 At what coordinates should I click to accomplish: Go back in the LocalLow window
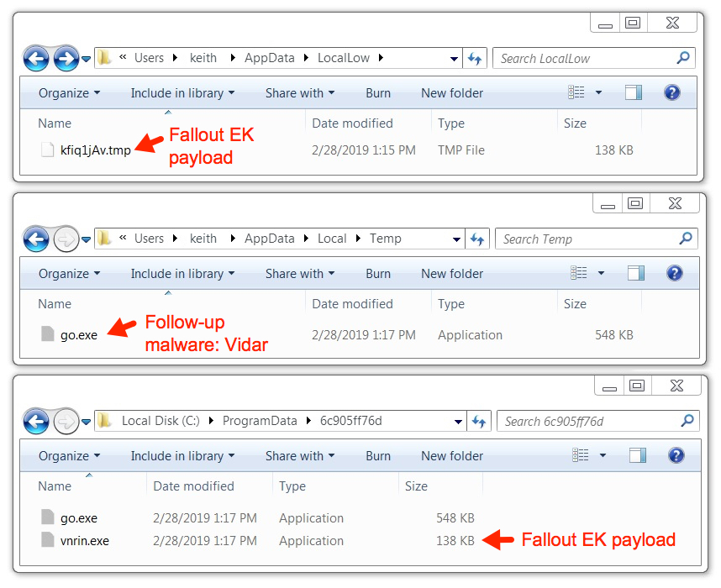pyautogui.click(x=36, y=59)
